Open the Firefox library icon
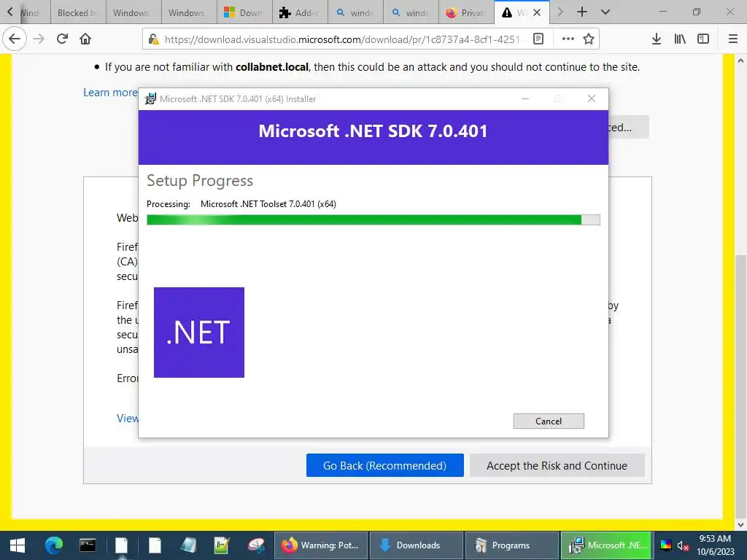747x560 pixels. (x=680, y=39)
